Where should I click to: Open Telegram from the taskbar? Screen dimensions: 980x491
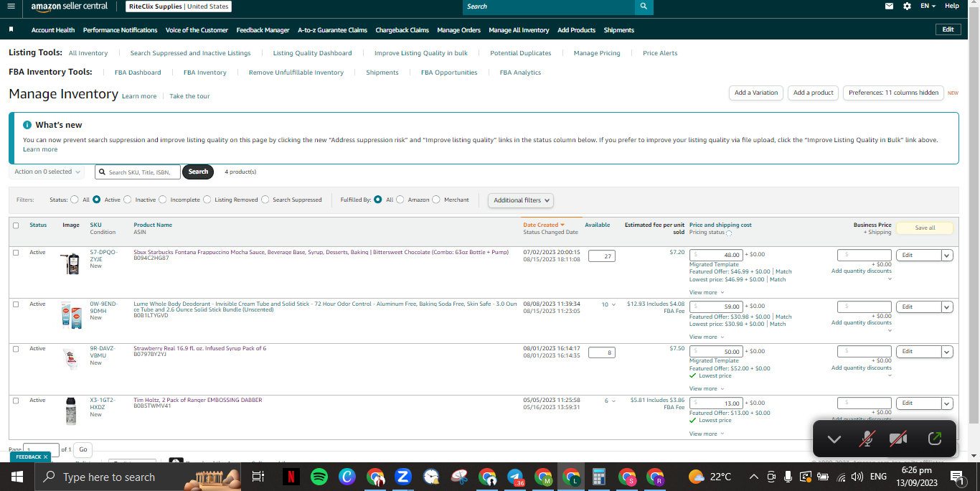pos(515,477)
